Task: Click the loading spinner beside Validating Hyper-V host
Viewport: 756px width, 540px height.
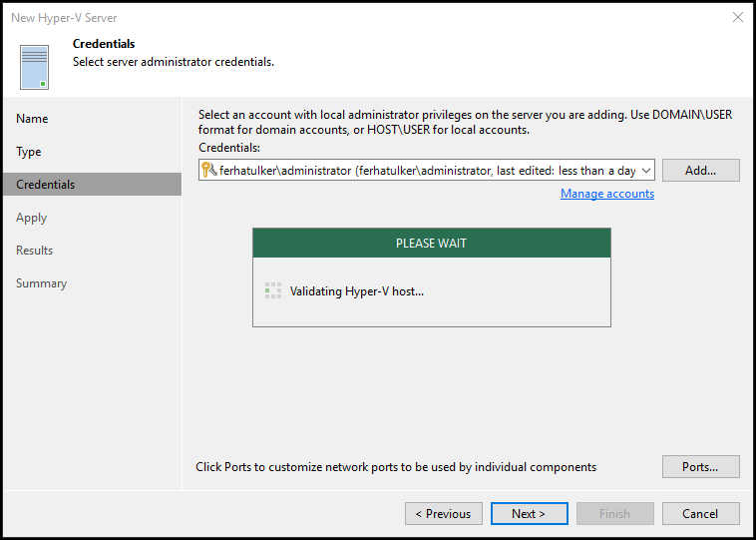Action: pos(273,291)
